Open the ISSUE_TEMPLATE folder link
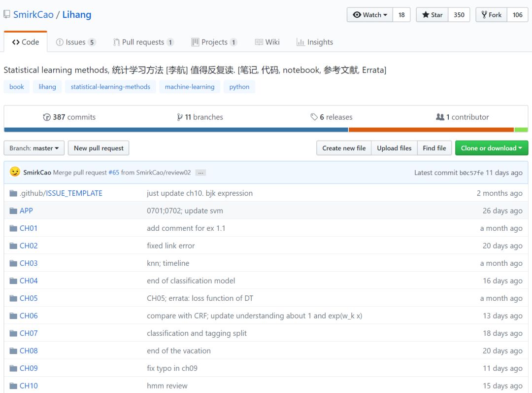 click(x=74, y=193)
